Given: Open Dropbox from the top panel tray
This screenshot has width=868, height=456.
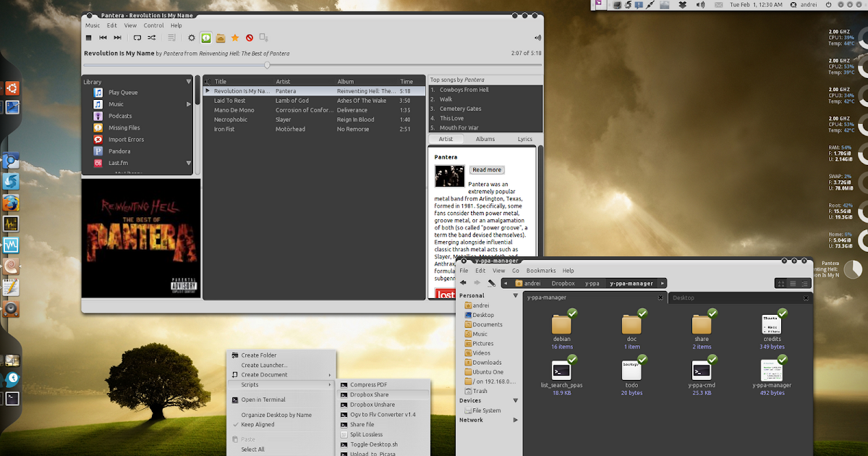Looking at the screenshot, I should 683,4.
